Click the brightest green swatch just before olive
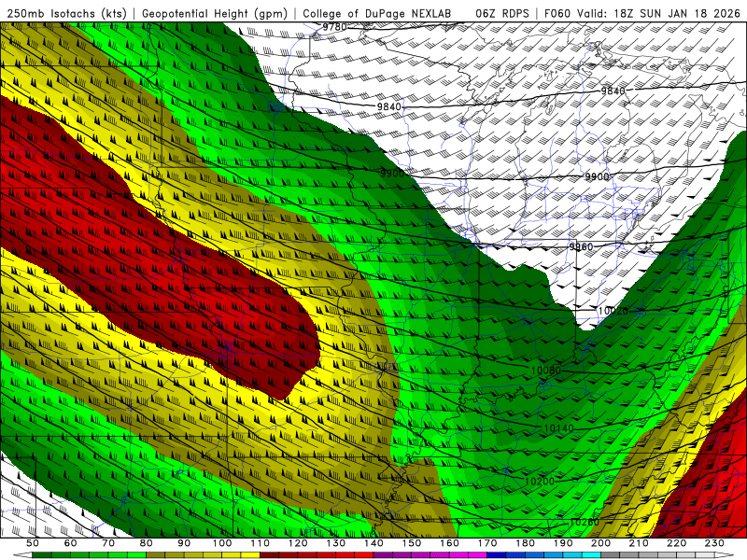The height and width of the screenshot is (560, 747). tap(136, 555)
